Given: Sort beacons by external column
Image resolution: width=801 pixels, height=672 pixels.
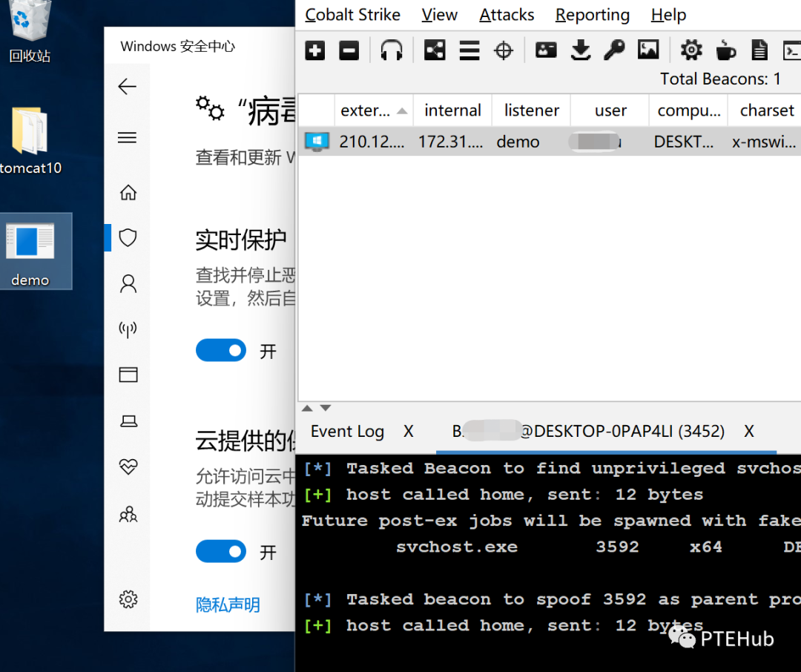Looking at the screenshot, I should (374, 111).
